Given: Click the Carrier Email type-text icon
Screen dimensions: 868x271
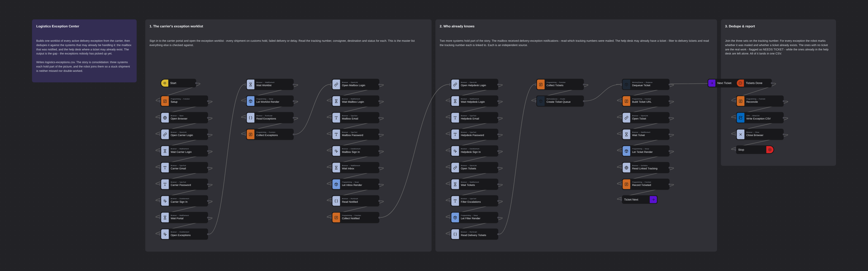Looking at the screenshot, I should coord(165,168).
